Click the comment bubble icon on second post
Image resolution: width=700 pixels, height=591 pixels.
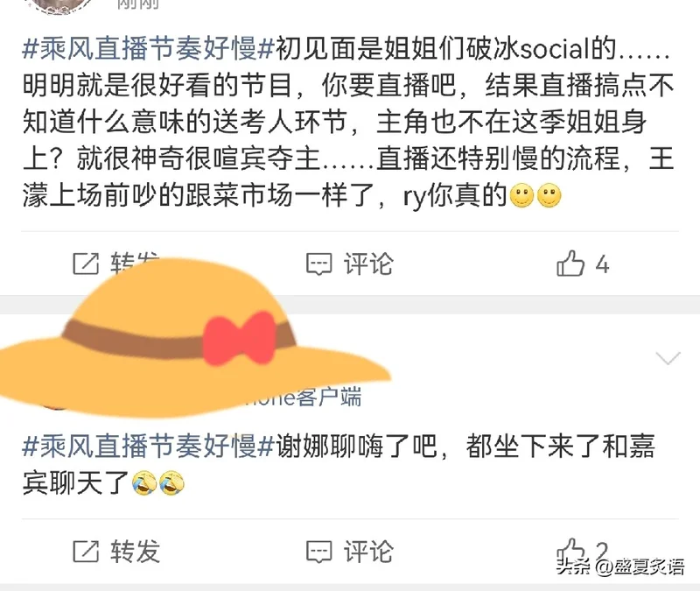318,552
